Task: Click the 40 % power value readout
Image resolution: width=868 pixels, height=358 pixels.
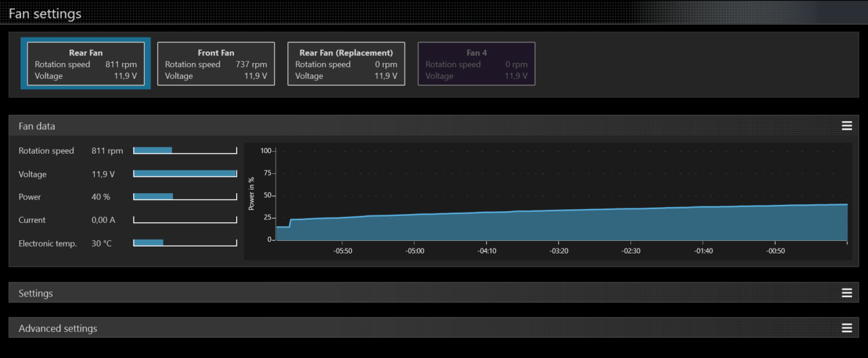Action: (x=101, y=197)
